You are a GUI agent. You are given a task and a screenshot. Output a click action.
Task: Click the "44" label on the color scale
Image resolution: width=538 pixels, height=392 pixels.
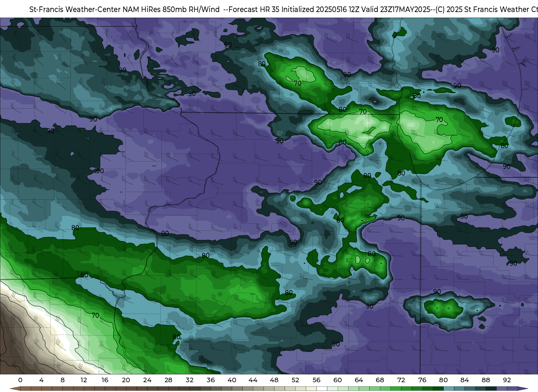pyautogui.click(x=253, y=380)
